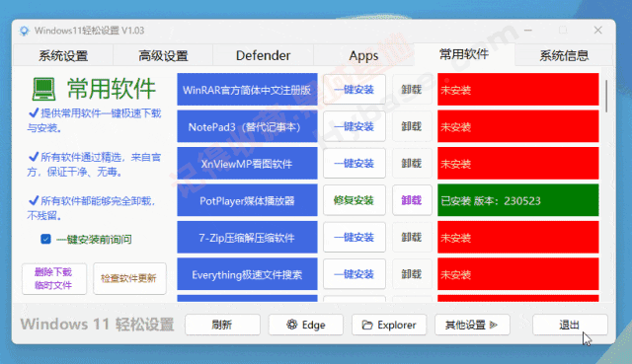Click the 7-Zip压缩解压缩软件 button
The height and width of the screenshot is (364, 632).
[x=247, y=238]
